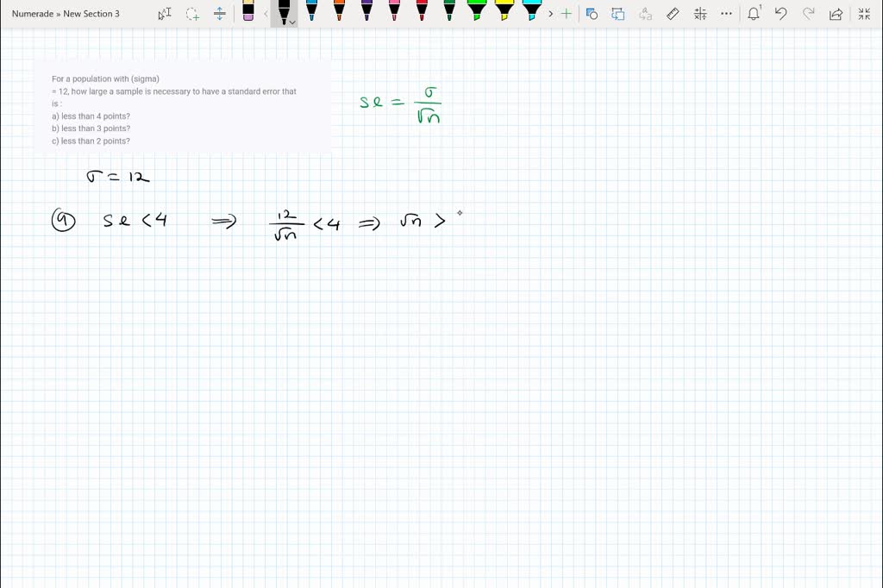Exit full screen mode

coord(864,14)
